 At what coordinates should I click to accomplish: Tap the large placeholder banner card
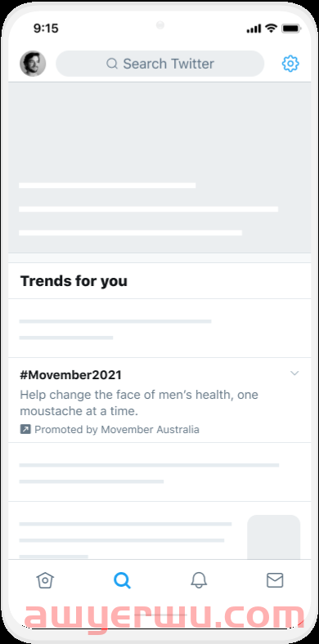click(159, 168)
